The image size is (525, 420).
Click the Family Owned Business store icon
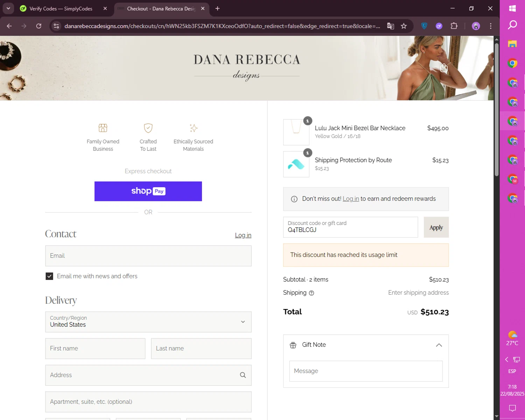pyautogui.click(x=103, y=128)
